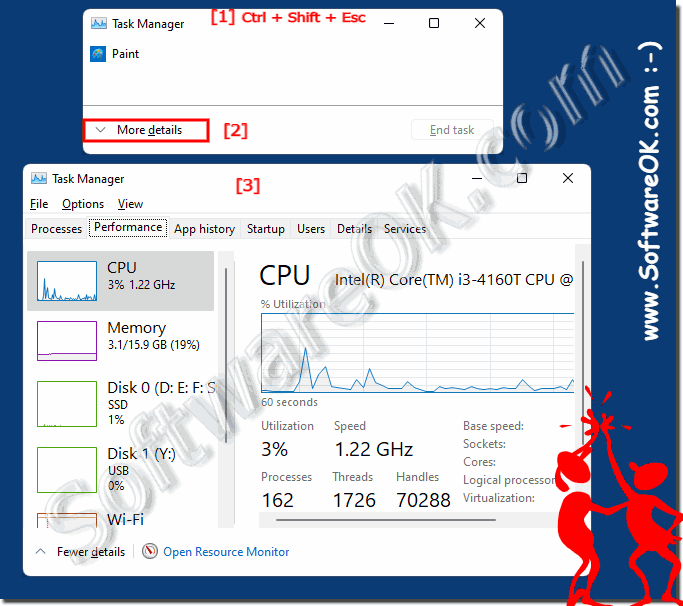Click the 60 seconds graph label
The height and width of the screenshot is (606, 683).
289,402
